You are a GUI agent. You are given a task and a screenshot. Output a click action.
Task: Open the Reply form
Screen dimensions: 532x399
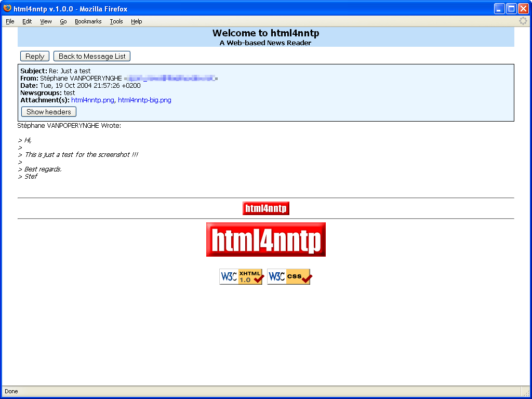34,56
